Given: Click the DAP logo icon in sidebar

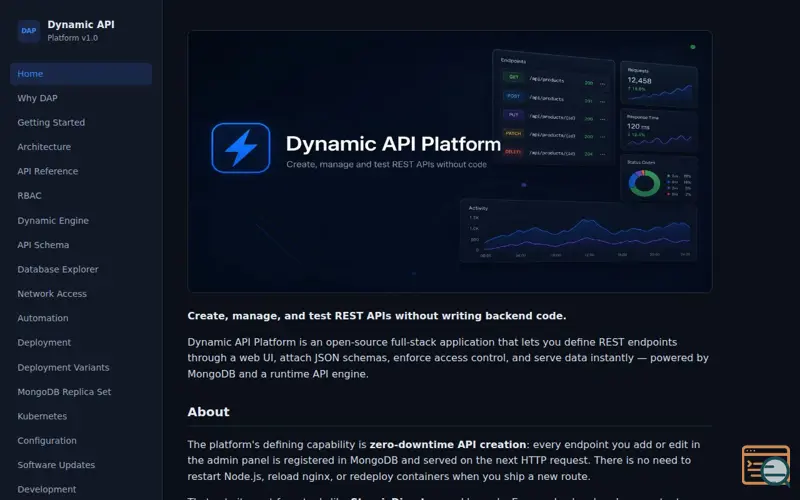Looking at the screenshot, I should (x=29, y=31).
